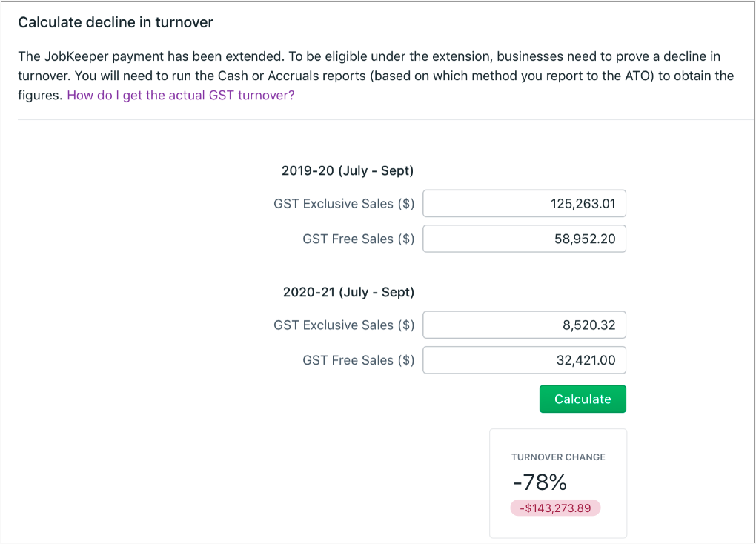Click the 2019-20 'GST Exclusive Sales ($)' label
Image resolution: width=756 pixels, height=544 pixels.
coord(344,204)
